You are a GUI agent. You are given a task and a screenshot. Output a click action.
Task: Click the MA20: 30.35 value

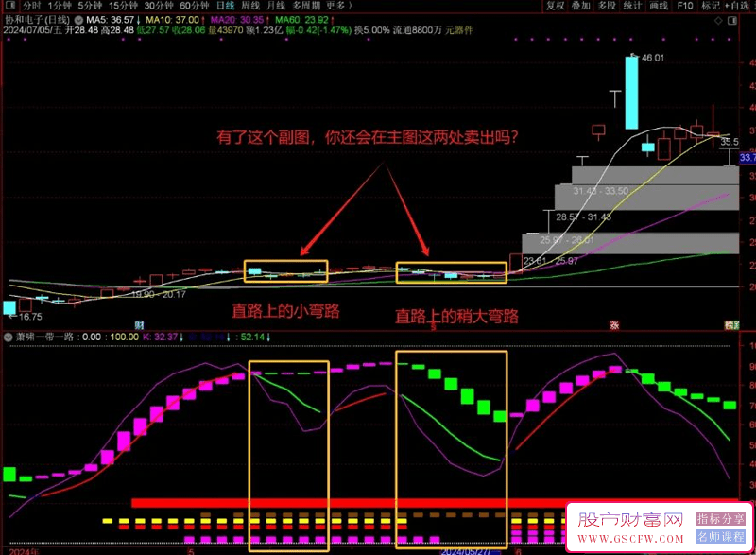[237, 20]
